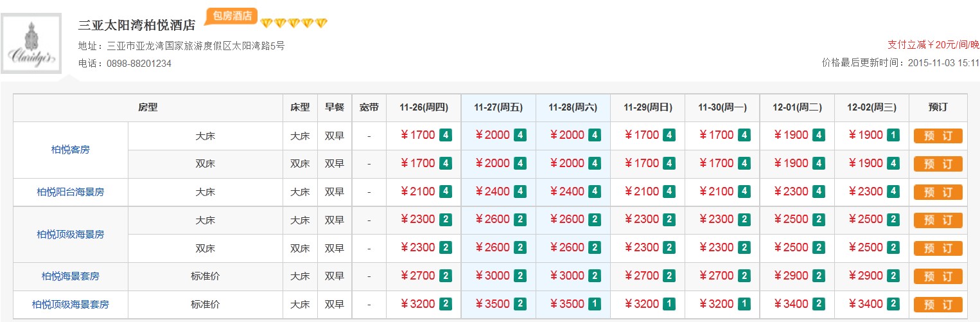Viewport: 980px width, 322px height.
Task: Reserve the 柏悦海景套房 with 预订 button
Action: (938, 276)
